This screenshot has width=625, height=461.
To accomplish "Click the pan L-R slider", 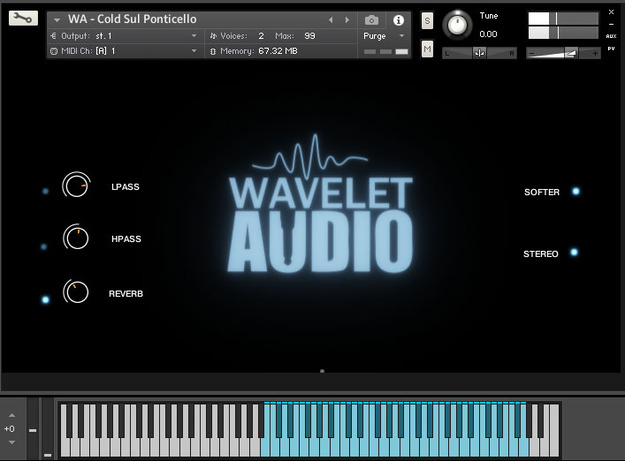I will [480, 53].
